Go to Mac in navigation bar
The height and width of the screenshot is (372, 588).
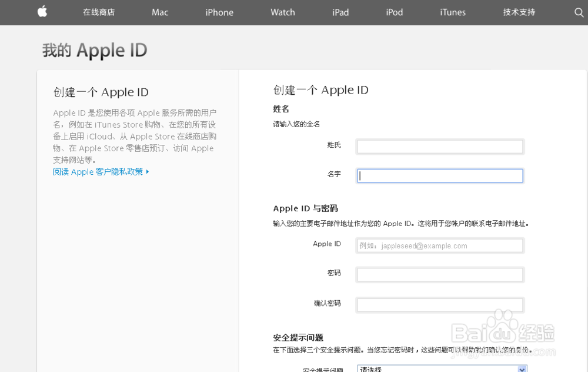pos(160,12)
